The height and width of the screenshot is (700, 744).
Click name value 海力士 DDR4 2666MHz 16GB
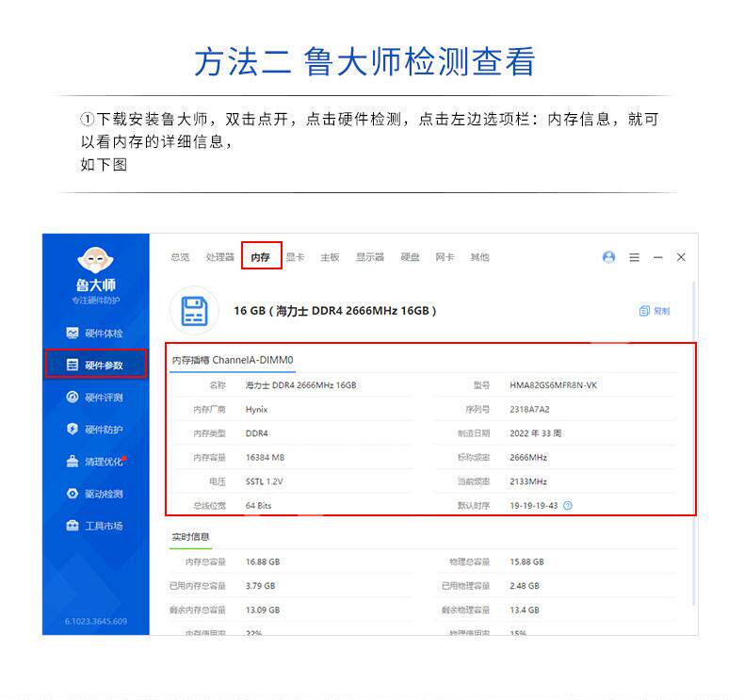coord(300,385)
